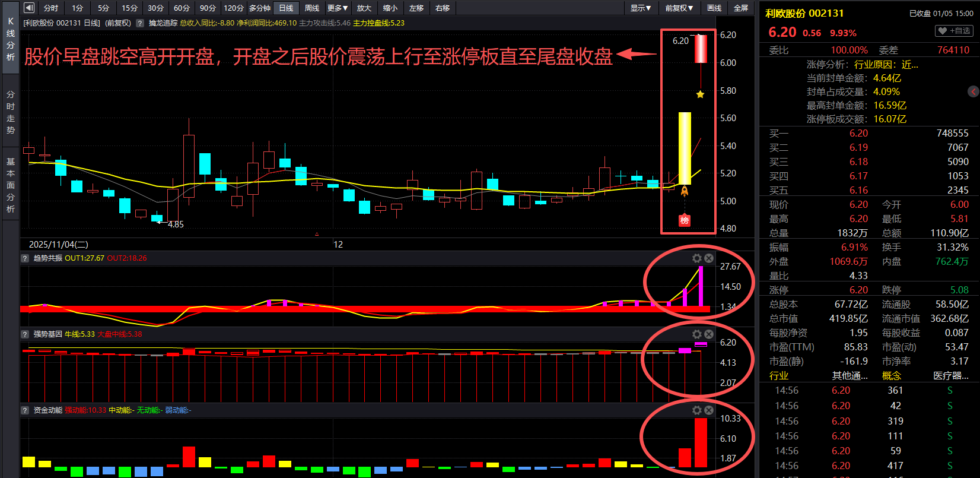This screenshot has width=980, height=478.
Task: Open the 显示 dropdown menu
Action: pos(641,8)
